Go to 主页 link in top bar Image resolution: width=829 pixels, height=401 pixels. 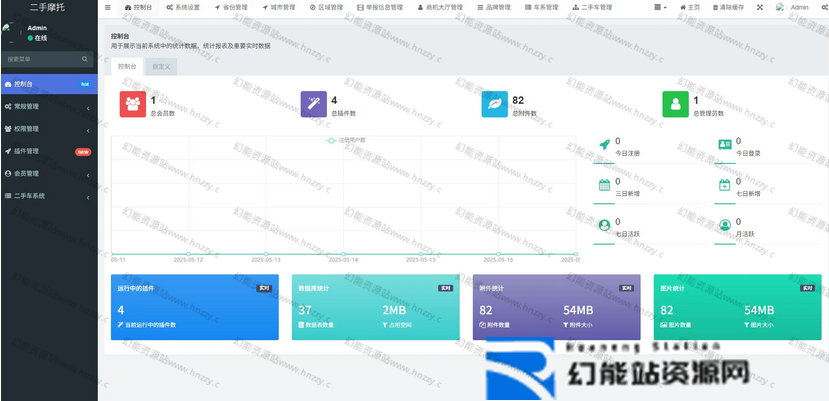[x=689, y=7]
